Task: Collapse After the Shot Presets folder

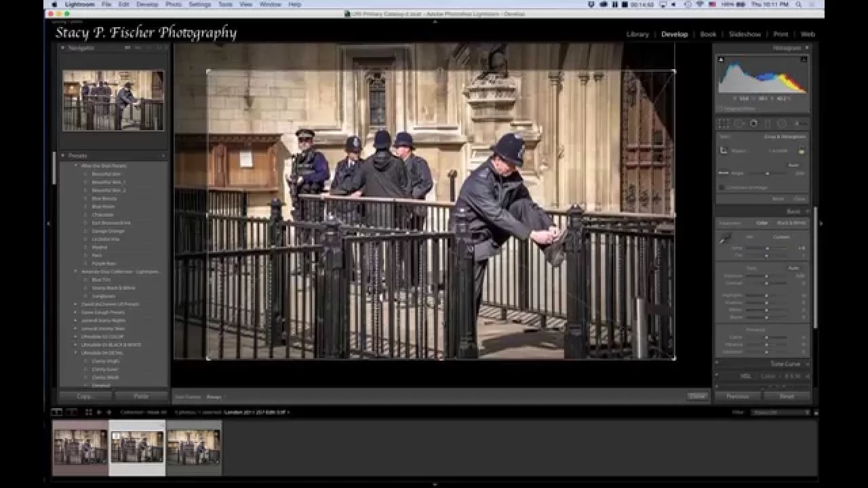Action: click(76, 165)
